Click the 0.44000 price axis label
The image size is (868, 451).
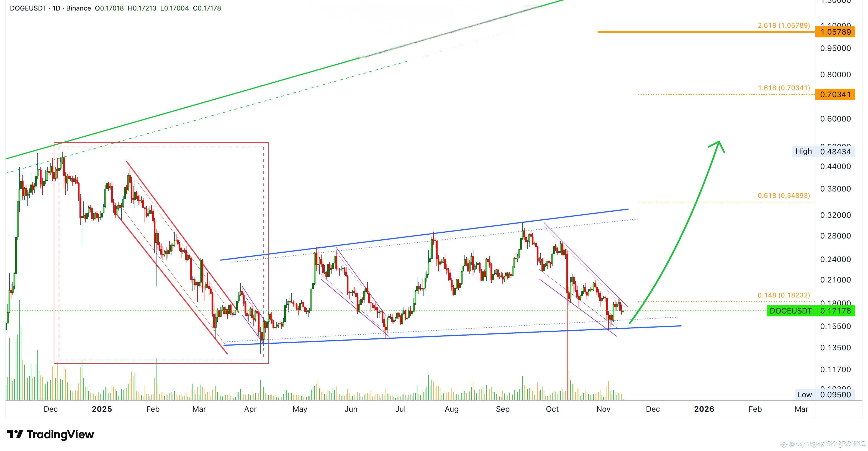pyautogui.click(x=835, y=166)
